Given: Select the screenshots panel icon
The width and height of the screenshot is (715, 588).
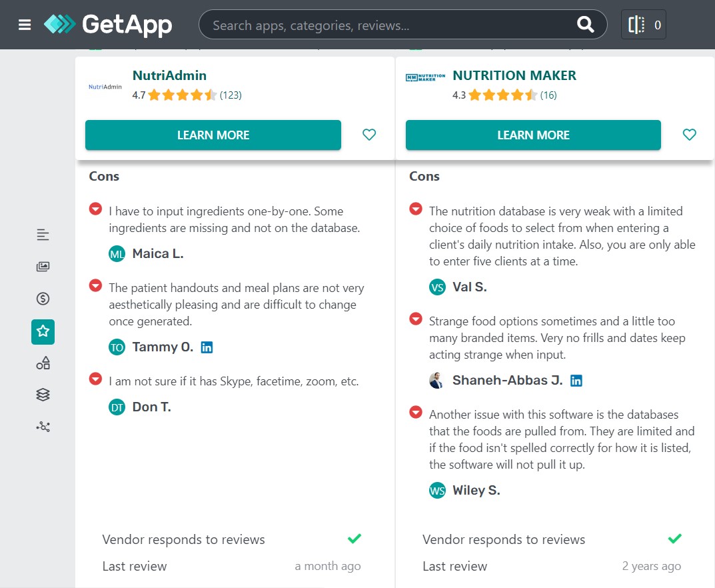Looking at the screenshot, I should [43, 266].
